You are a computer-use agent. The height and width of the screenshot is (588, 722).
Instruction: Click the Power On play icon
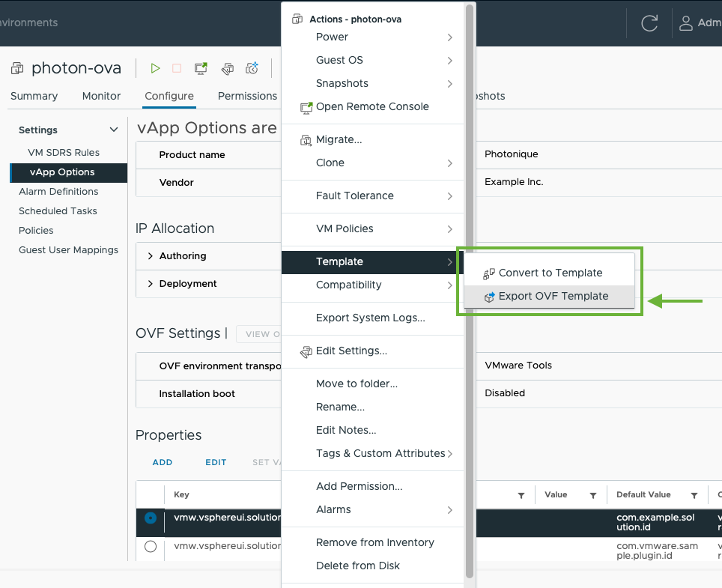pos(155,69)
